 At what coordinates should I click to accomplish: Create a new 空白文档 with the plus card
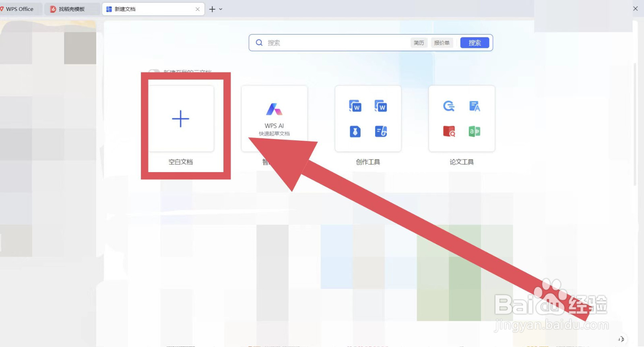click(x=181, y=119)
